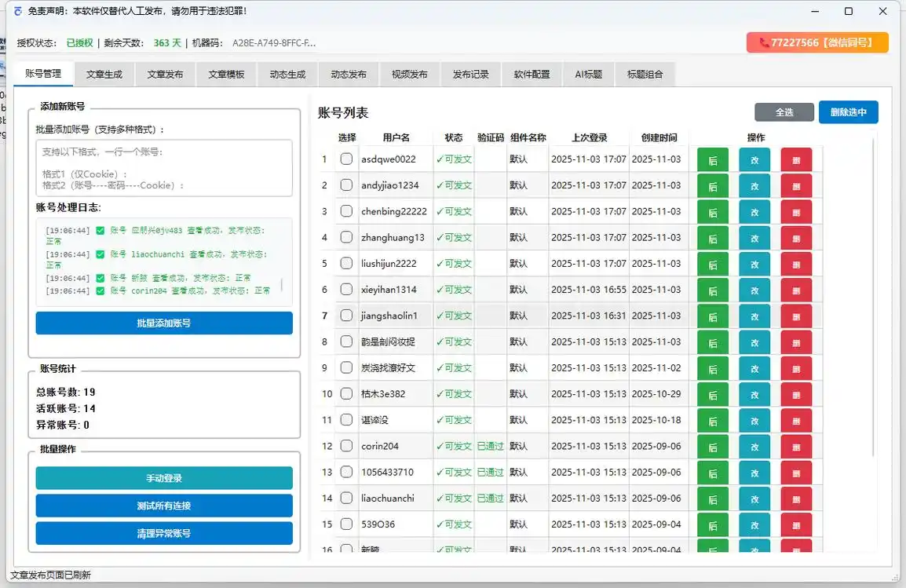Click the 批量添加账号 button
The image size is (906, 588).
coord(163,323)
